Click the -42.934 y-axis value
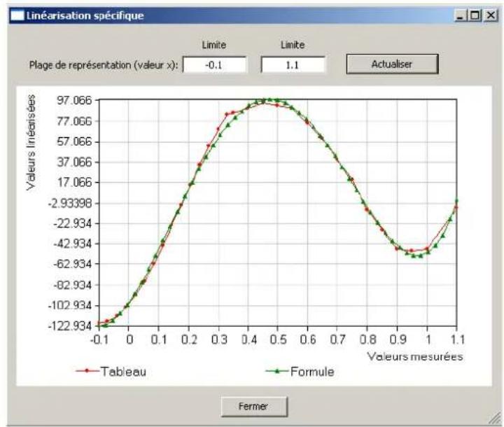Screen dimensions: 504x427 coord(72,244)
